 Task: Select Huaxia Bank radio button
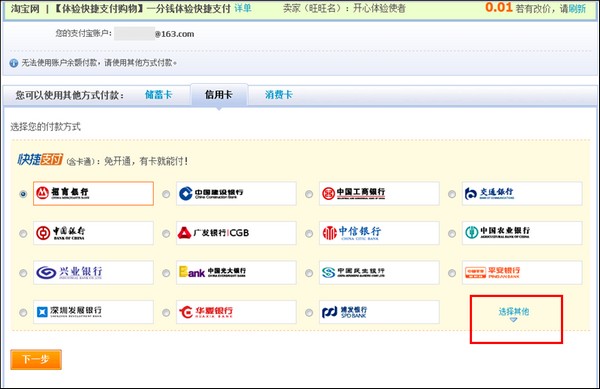coord(166,313)
